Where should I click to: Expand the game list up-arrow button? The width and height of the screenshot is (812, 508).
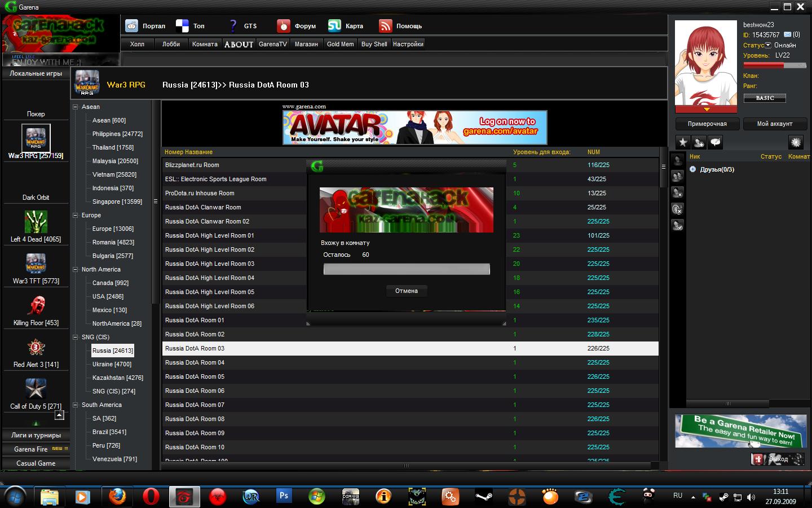coord(59,415)
